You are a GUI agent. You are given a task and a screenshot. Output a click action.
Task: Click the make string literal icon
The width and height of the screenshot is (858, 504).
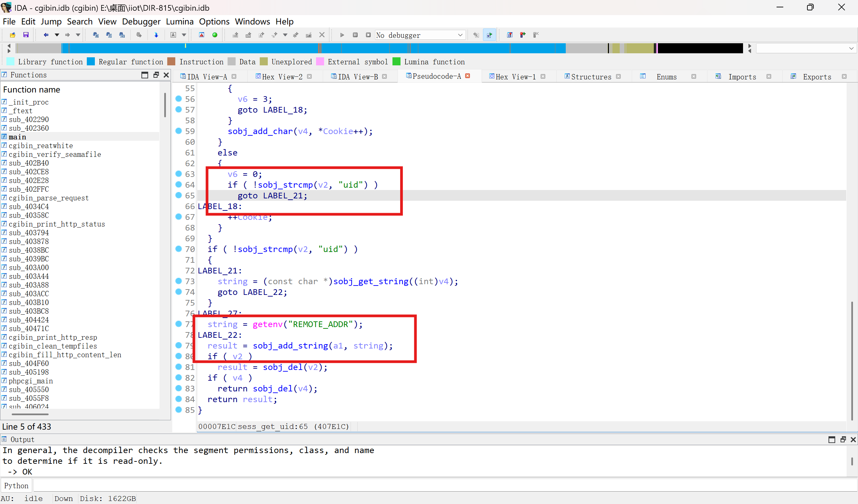261,35
